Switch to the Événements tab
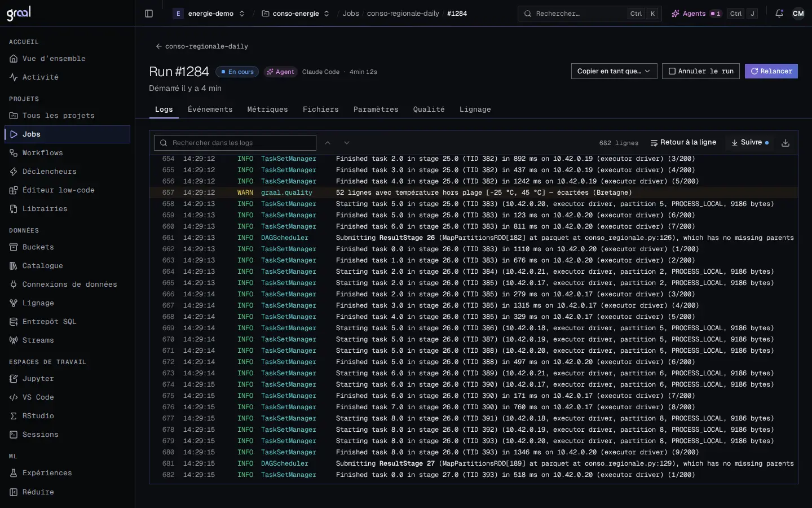 210,110
